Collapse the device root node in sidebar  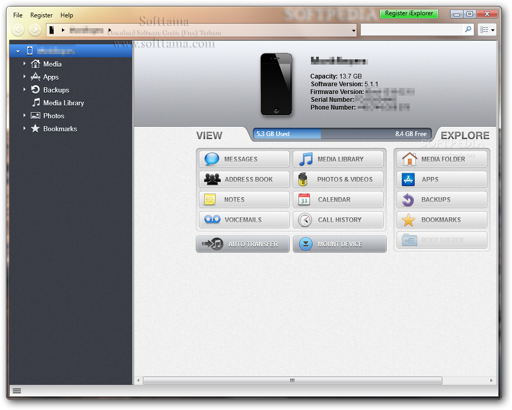[x=18, y=51]
